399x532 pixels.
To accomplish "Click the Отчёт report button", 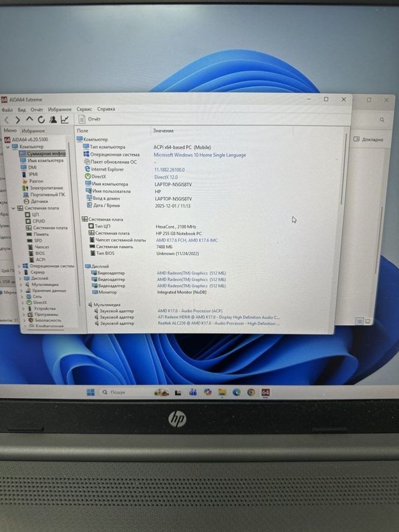I will pyautogui.click(x=90, y=119).
